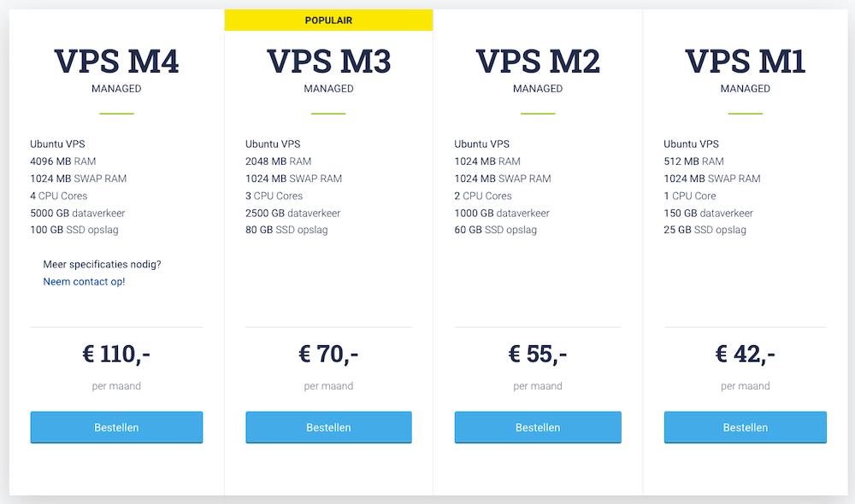Image resolution: width=855 pixels, height=504 pixels.
Task: Click 'Meer specificaties nodig?' text
Action: [102, 264]
